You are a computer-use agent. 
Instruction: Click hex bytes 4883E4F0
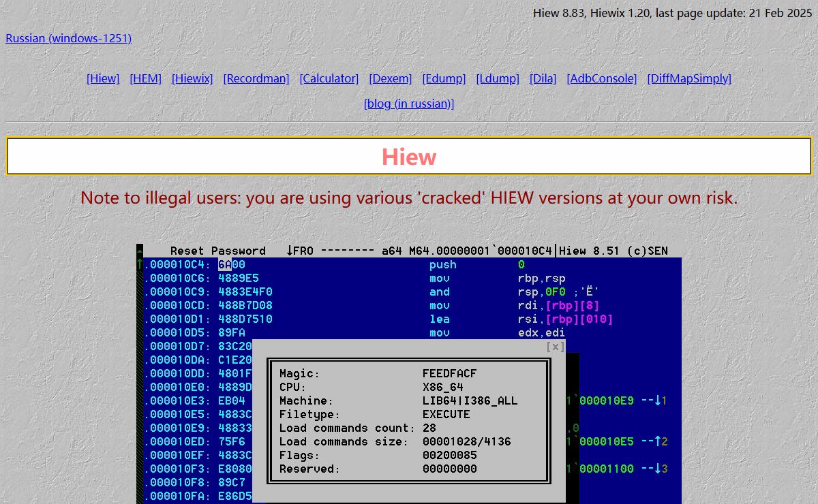[245, 292]
